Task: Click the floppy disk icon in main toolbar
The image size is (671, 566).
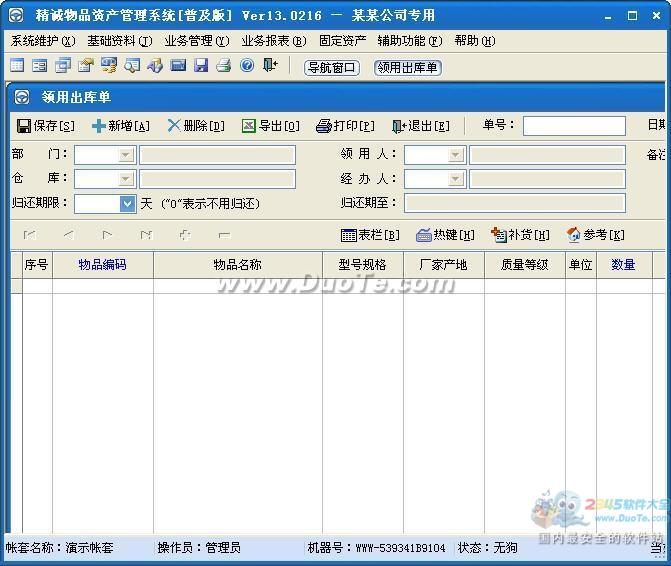Action: point(201,66)
